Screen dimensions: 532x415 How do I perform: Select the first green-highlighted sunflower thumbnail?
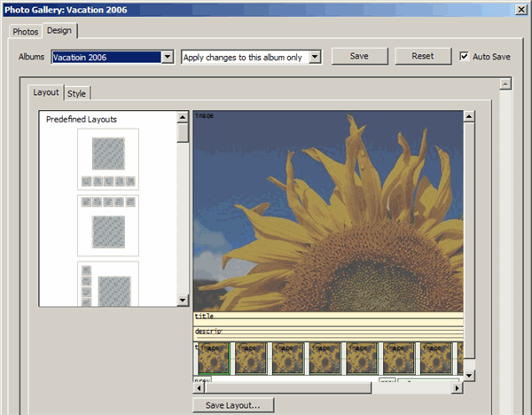click(x=214, y=358)
